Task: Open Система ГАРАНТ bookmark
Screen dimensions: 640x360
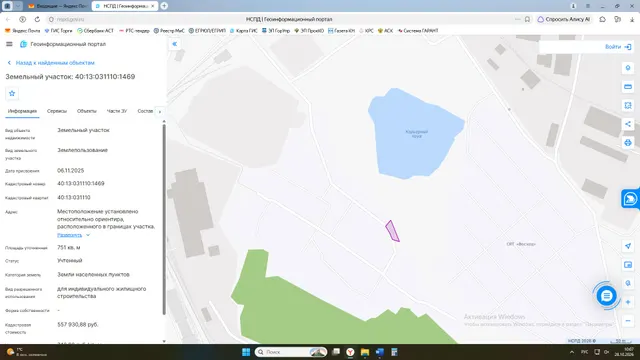Action: pyautogui.click(x=418, y=31)
